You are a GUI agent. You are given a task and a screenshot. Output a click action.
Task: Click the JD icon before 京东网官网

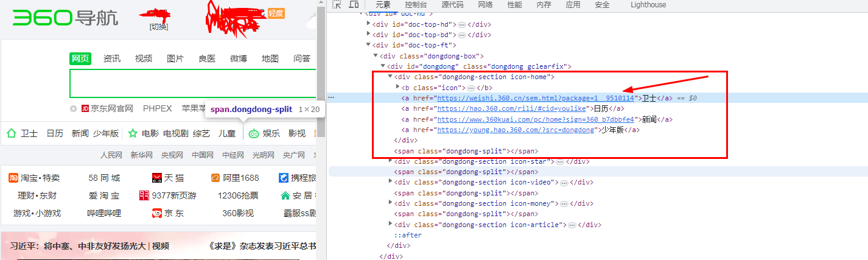[85, 108]
